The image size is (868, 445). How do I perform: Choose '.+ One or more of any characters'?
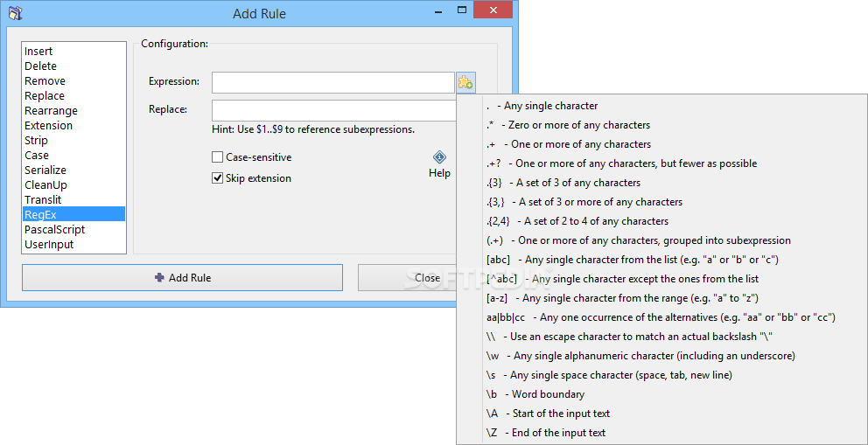point(662,144)
